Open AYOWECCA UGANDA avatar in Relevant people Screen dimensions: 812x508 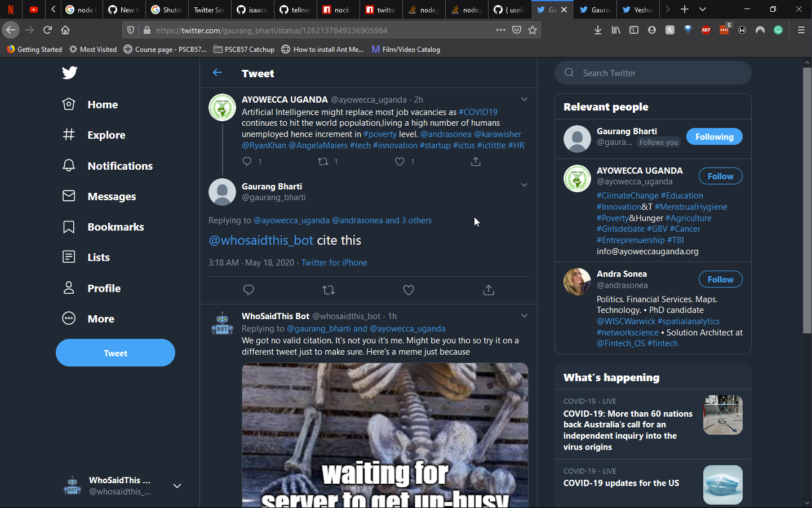pyautogui.click(x=577, y=178)
